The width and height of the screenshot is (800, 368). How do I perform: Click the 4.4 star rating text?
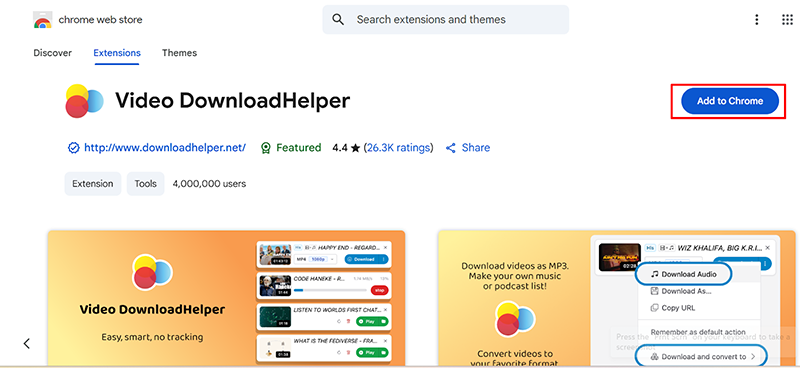click(346, 148)
